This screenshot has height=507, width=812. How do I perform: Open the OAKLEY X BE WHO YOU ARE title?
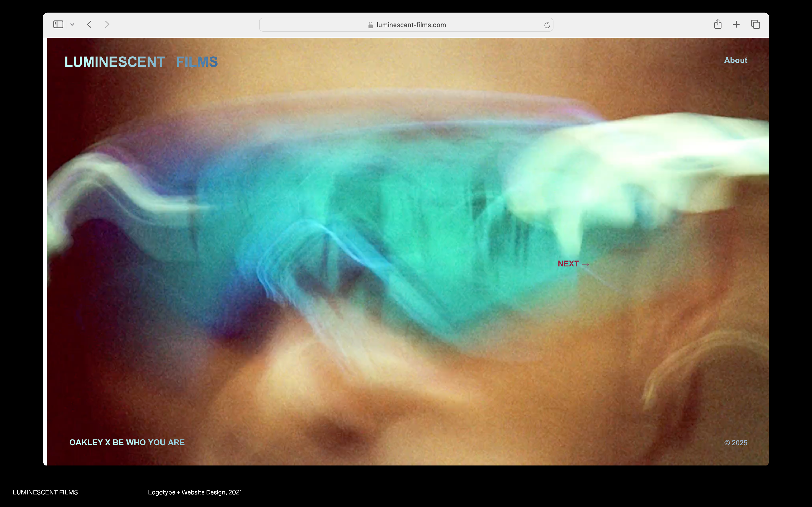(127, 442)
